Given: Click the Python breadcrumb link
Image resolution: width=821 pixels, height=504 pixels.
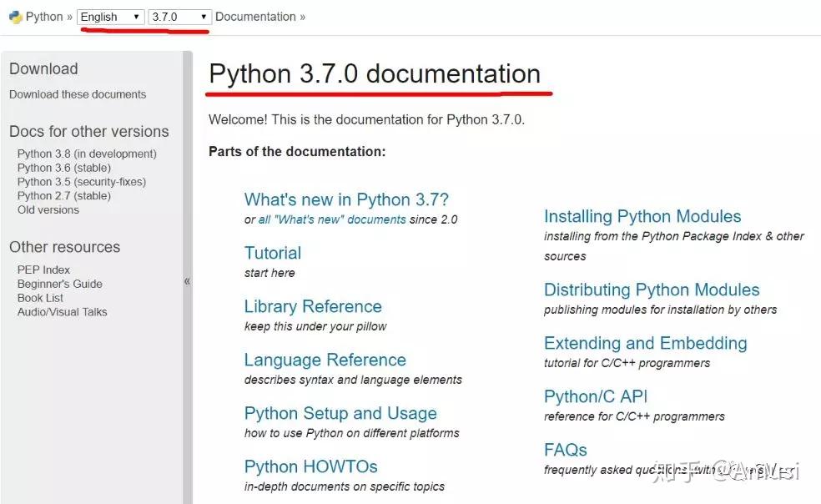Looking at the screenshot, I should [x=44, y=17].
